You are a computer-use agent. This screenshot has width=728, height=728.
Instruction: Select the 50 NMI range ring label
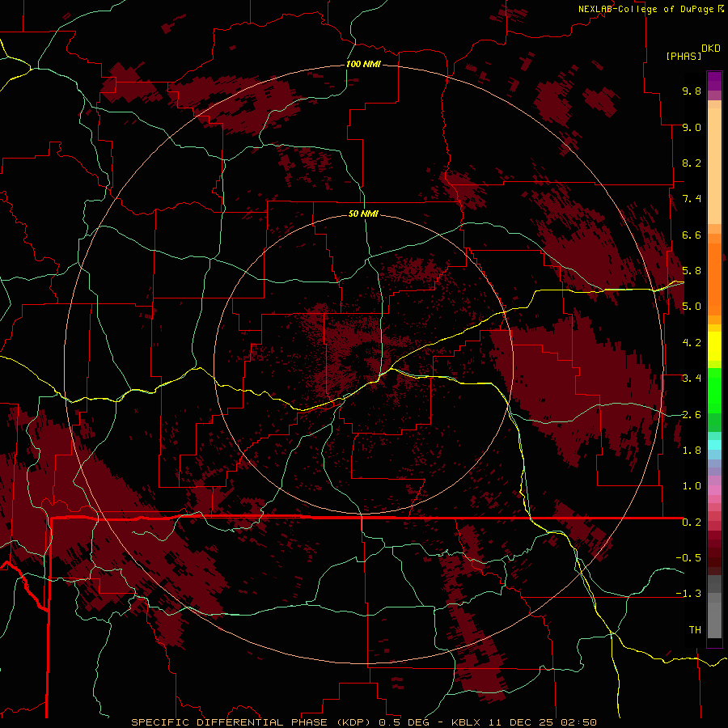[x=363, y=214]
